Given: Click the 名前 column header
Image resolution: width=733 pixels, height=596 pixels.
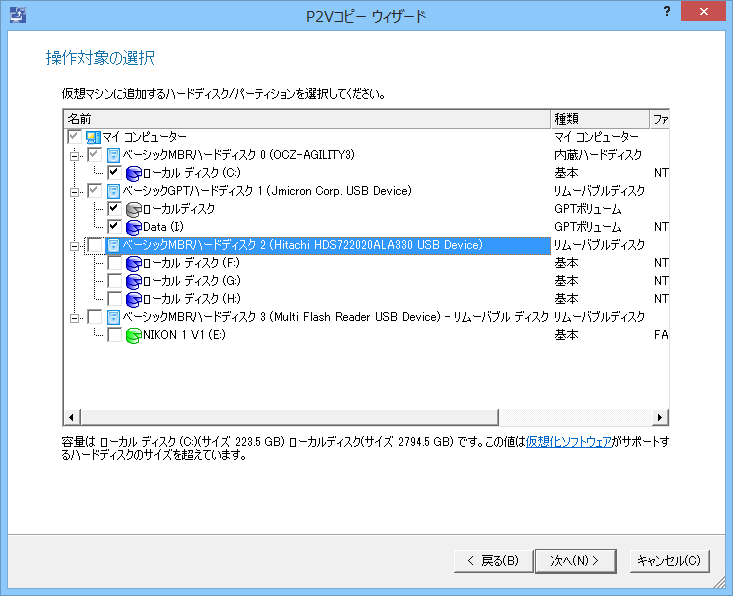Looking at the screenshot, I should pyautogui.click(x=307, y=119).
